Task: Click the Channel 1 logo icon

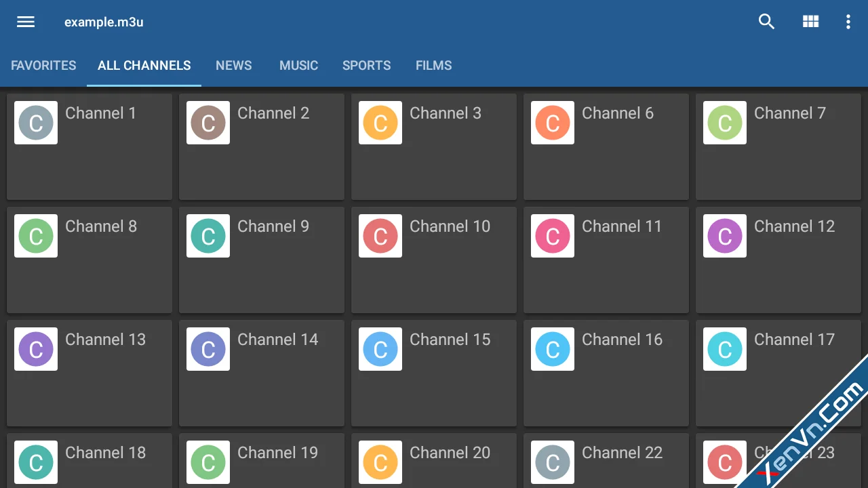Action: pos(36,123)
